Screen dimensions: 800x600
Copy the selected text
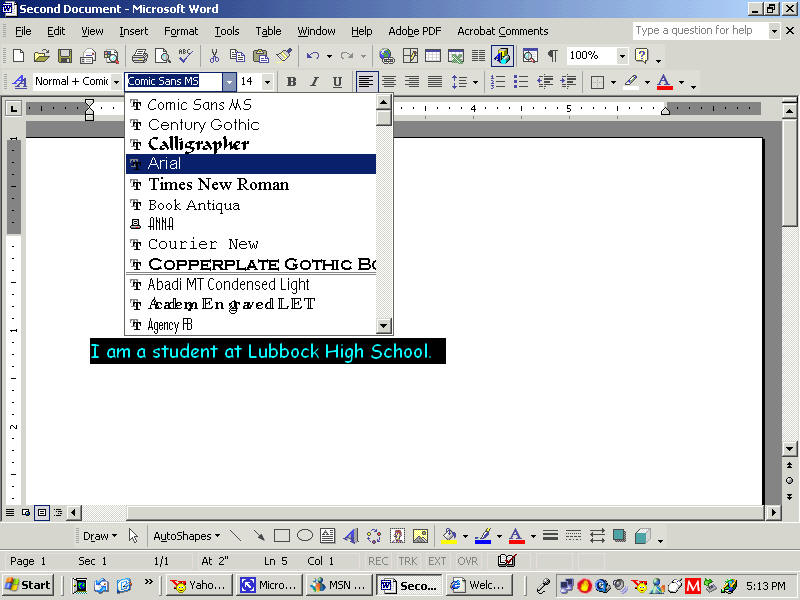coord(237,56)
